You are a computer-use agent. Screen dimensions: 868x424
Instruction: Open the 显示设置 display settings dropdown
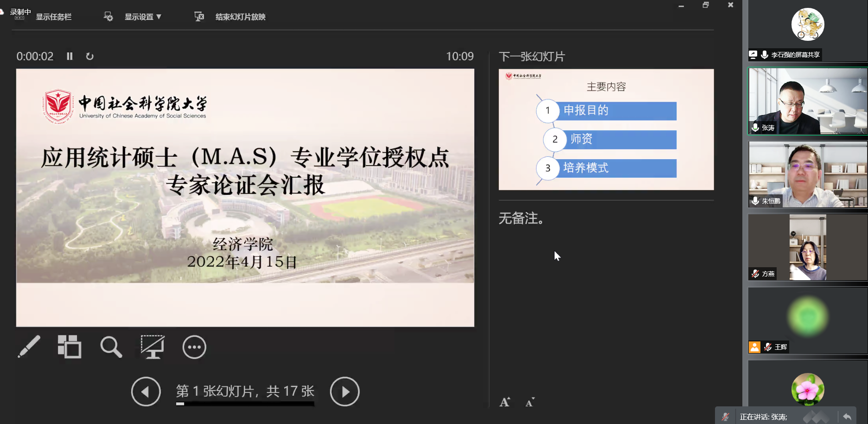(143, 17)
